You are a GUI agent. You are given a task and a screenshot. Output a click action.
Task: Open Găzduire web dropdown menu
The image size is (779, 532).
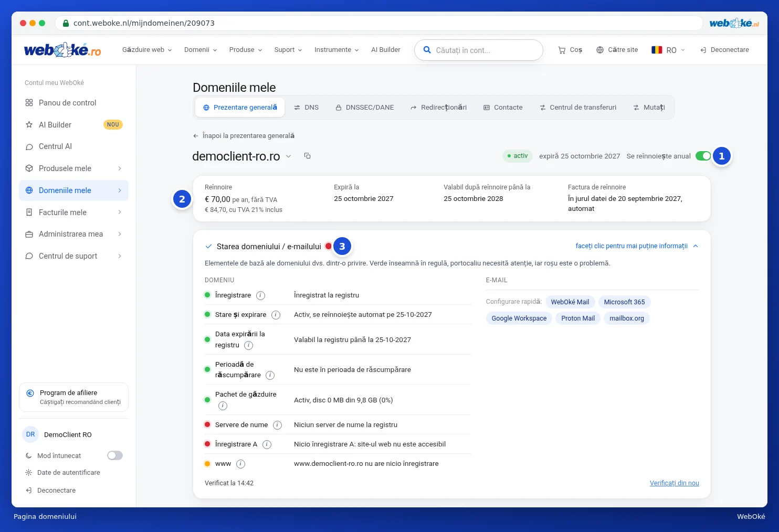147,50
